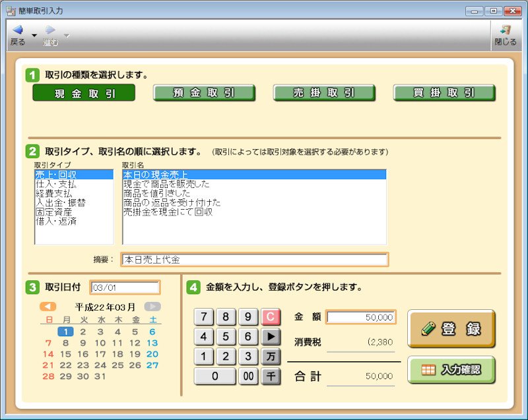Select day 24 in the calendar

pos(100,365)
